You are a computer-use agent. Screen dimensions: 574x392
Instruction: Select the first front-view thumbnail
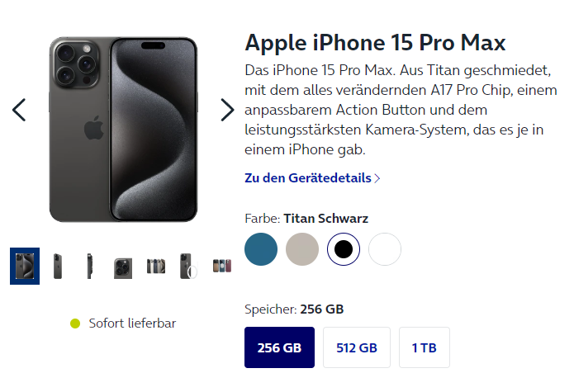[25, 267]
